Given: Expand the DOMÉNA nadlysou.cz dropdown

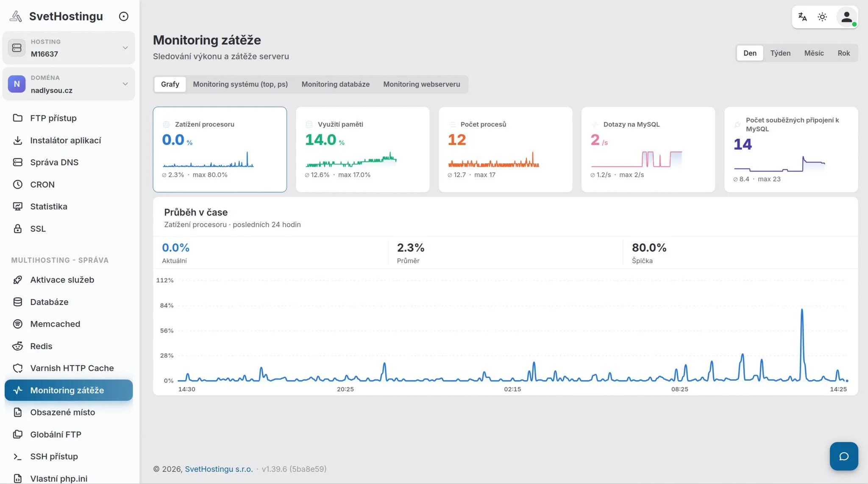Looking at the screenshot, I should [x=69, y=84].
